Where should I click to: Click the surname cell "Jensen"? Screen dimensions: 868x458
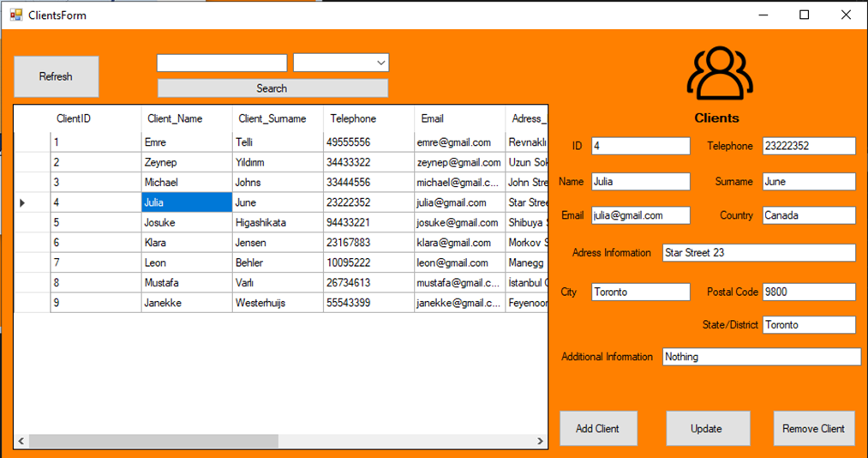pos(278,243)
